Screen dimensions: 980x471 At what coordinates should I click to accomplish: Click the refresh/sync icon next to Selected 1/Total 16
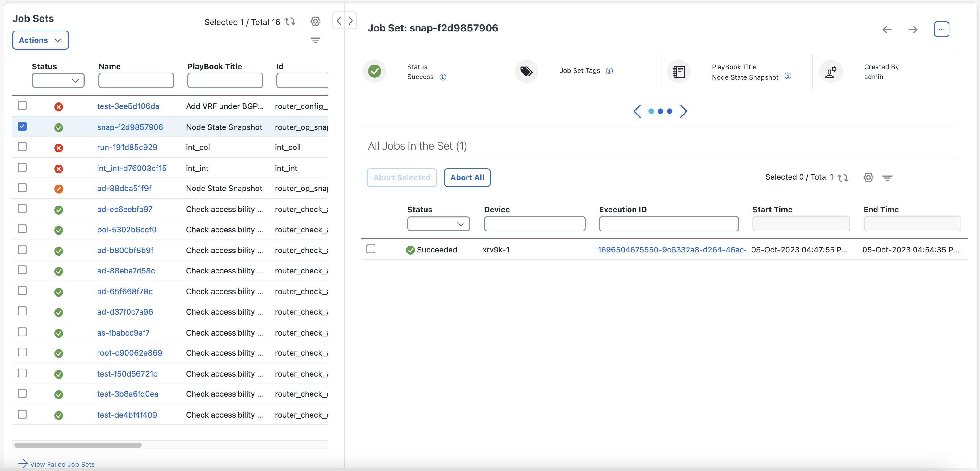tap(289, 21)
